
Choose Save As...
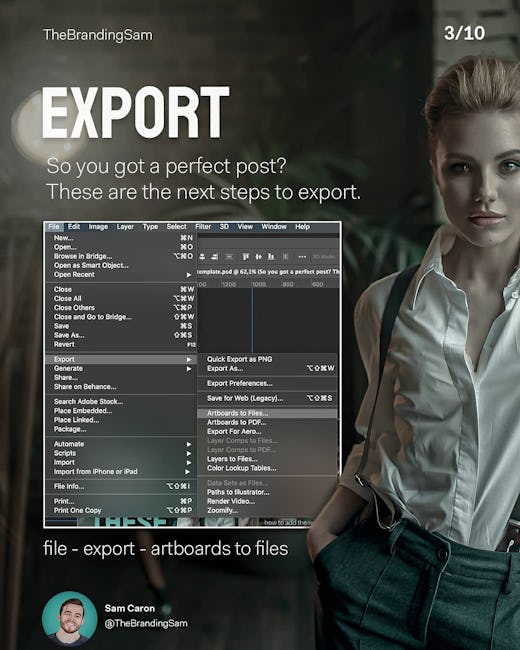pos(120,335)
